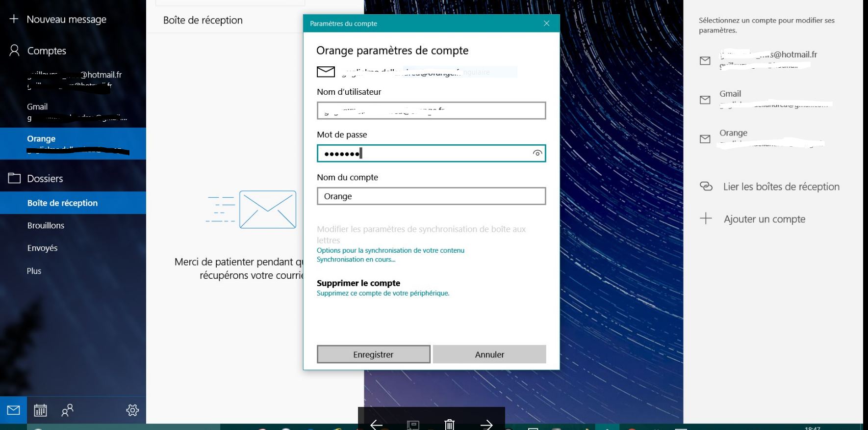
Task: Click the back arrow in photo viewer bar
Action: 376,424
